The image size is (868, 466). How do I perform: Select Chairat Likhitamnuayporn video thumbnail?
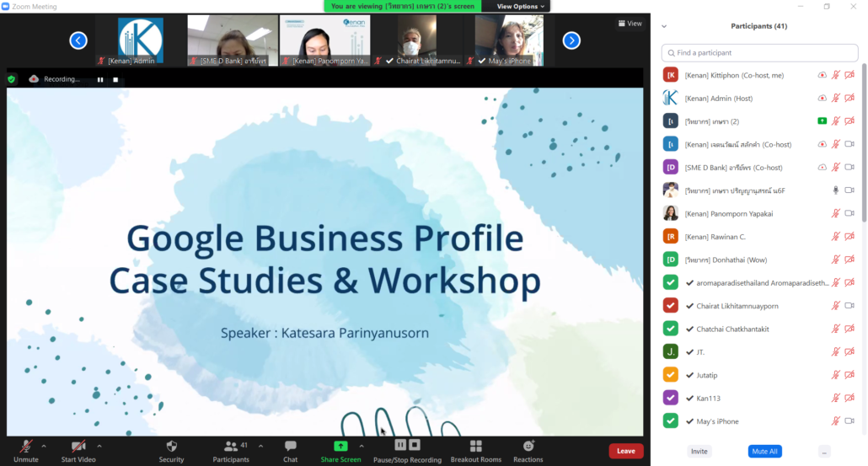tap(417, 40)
